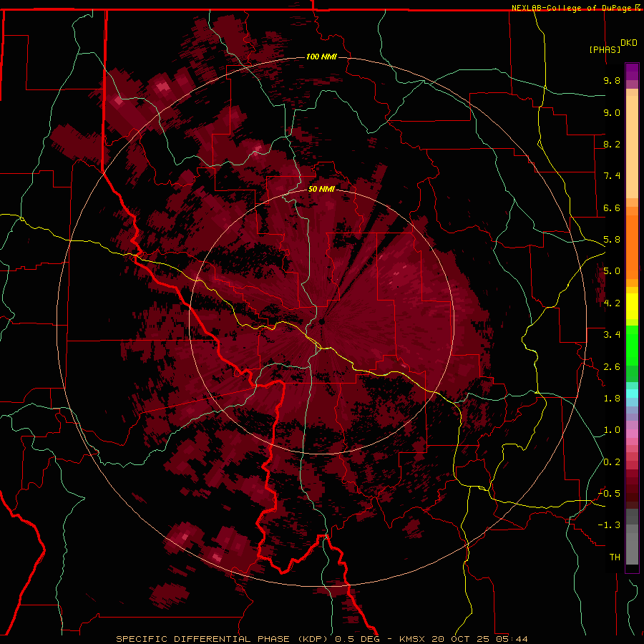This screenshot has width=644, height=644.
Task: Click the yellow segment of color bar
Action: [x=632, y=306]
